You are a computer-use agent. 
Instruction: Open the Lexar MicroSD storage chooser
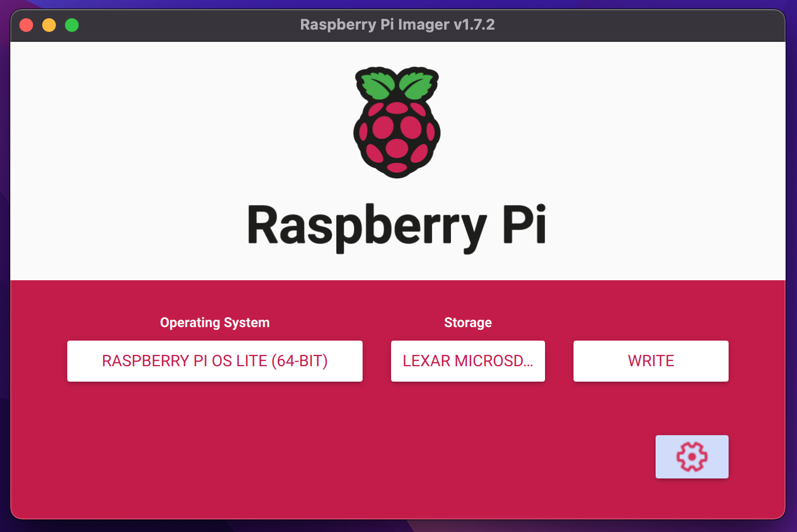[467, 361]
